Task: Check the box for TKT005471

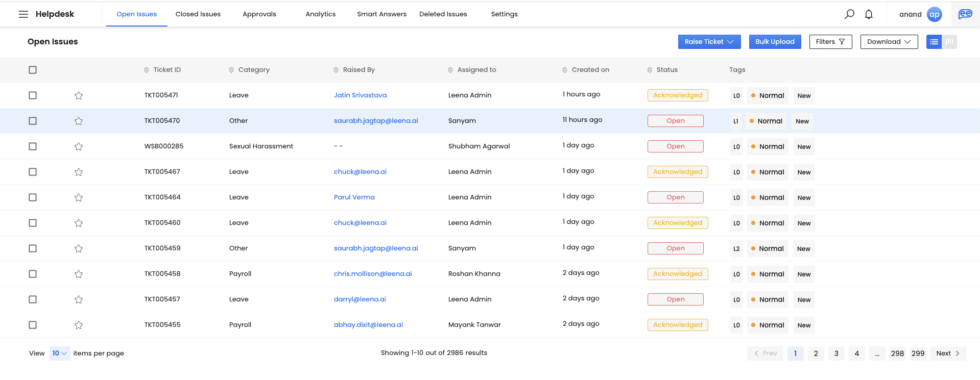Action: tap(33, 95)
